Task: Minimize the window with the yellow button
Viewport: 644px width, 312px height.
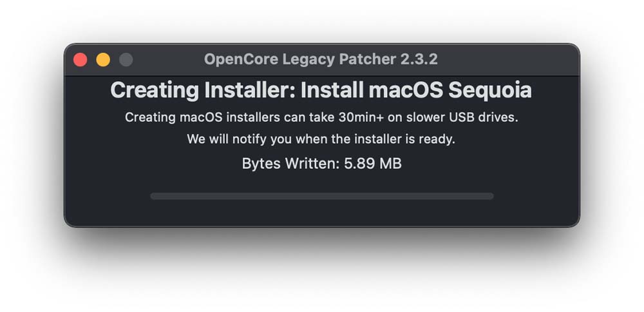Action: [x=103, y=59]
